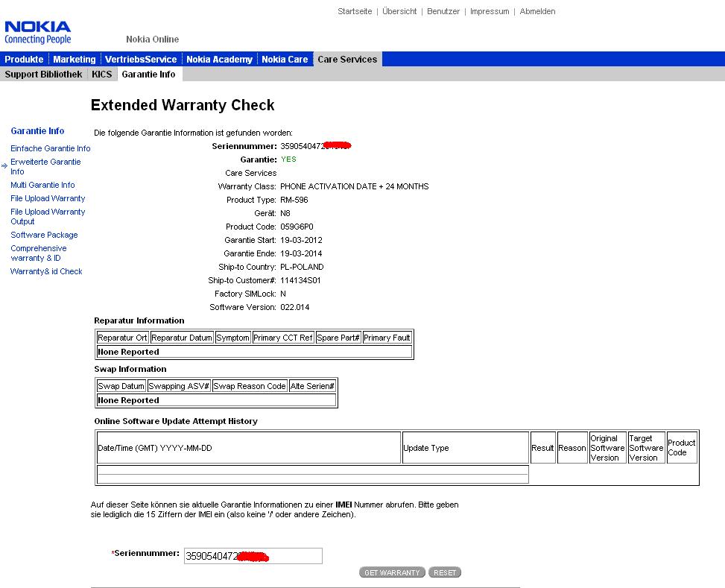725x588 pixels.
Task: Click Abmelden to log out
Action: click(x=537, y=11)
